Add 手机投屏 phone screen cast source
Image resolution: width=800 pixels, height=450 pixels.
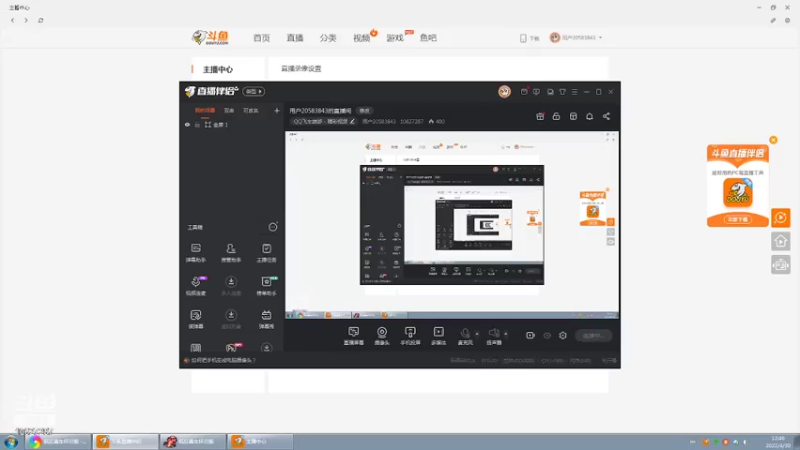[x=410, y=336]
